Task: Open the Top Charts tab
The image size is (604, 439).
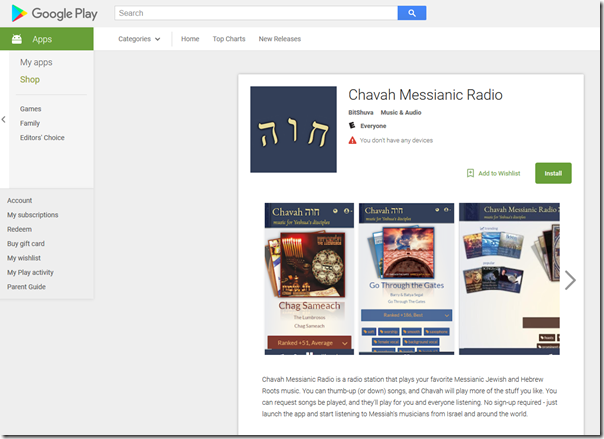Action: pyautogui.click(x=229, y=39)
